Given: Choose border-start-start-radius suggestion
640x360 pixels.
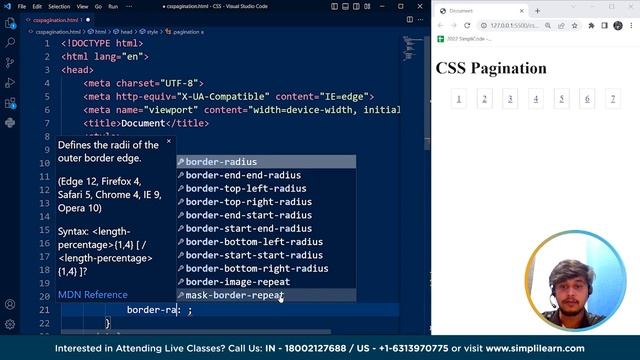Looking at the screenshot, I should (x=266, y=255).
